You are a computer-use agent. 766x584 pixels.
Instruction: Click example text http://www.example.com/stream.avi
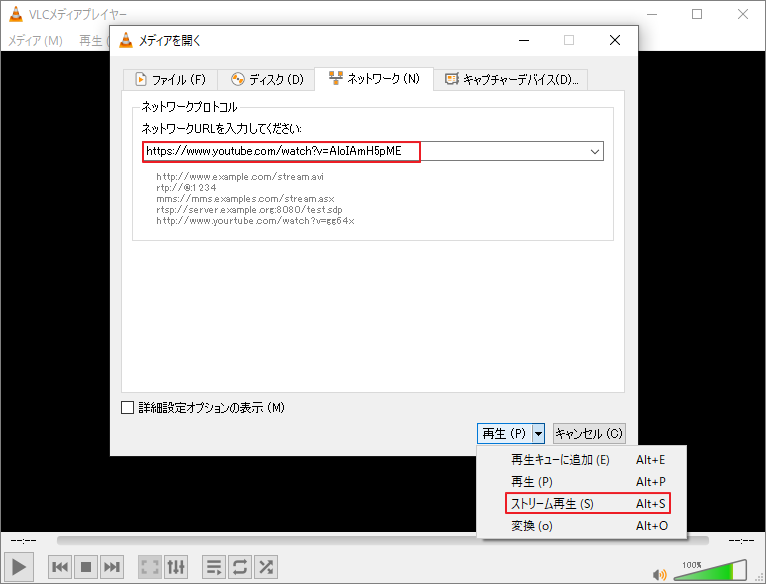pyautogui.click(x=240, y=176)
